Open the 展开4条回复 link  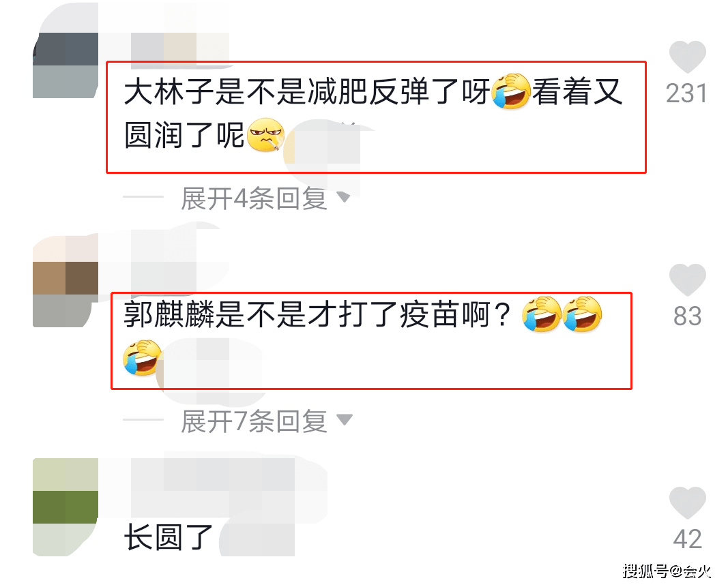tap(254, 198)
